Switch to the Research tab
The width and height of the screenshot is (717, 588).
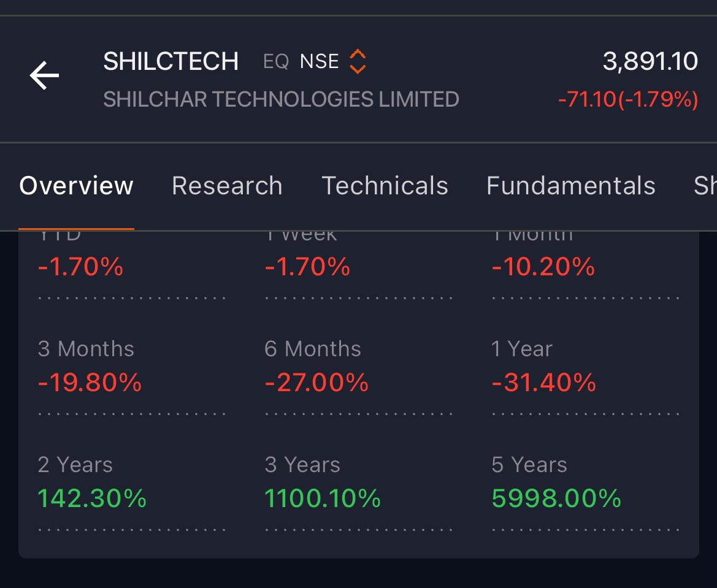point(227,186)
